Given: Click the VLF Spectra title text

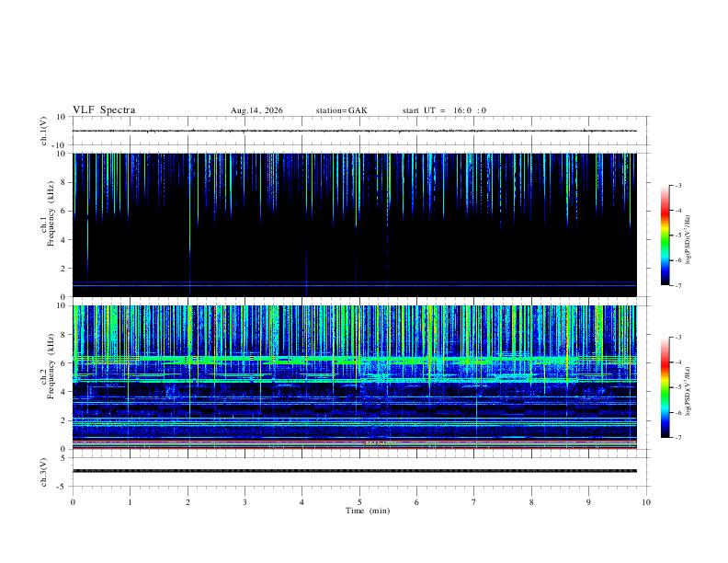Looking at the screenshot, I should pos(104,110).
